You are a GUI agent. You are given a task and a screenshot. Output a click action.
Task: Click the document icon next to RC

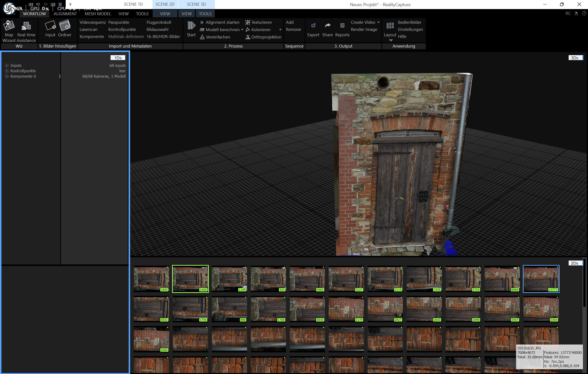[x=576, y=13]
